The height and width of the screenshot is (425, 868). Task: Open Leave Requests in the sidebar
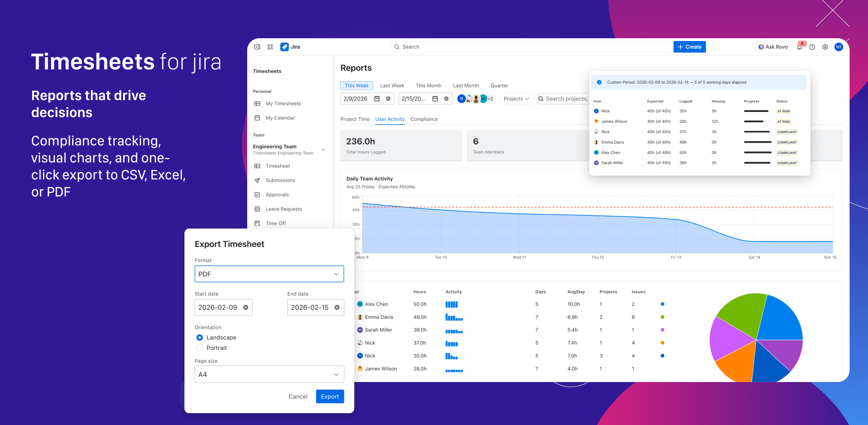click(284, 209)
